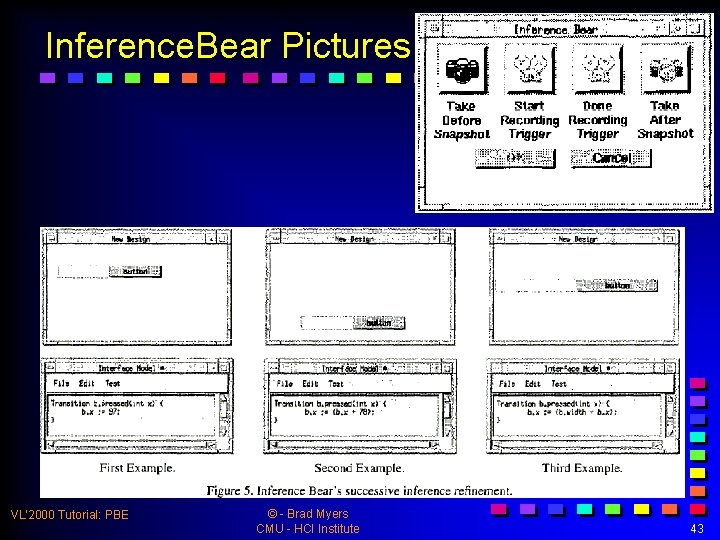Click the 'New Design' title of Second Example window
Image resolution: width=720 pixels, height=540 pixels.
(354, 239)
